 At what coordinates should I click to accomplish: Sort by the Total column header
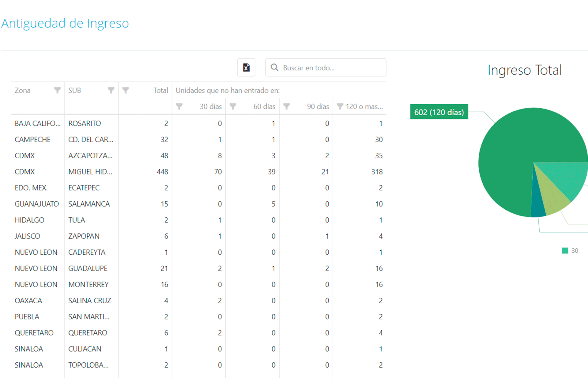click(160, 90)
